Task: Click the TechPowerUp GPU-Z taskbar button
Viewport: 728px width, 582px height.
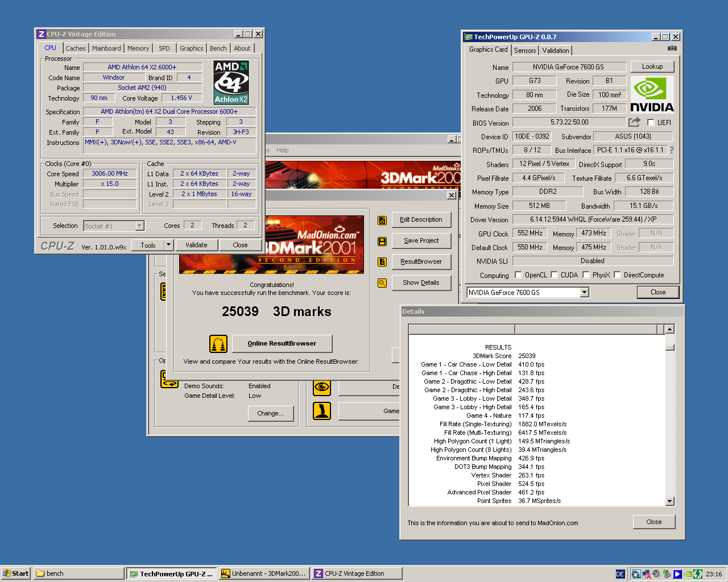Action: coord(172,573)
